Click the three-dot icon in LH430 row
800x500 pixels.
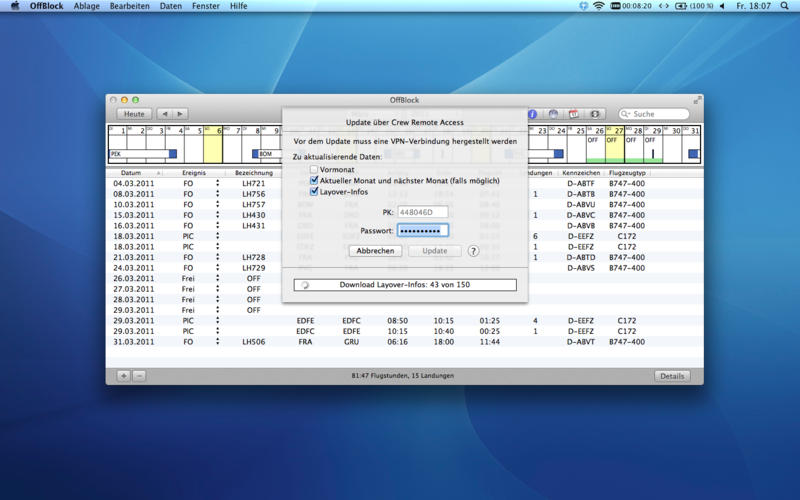[217, 215]
